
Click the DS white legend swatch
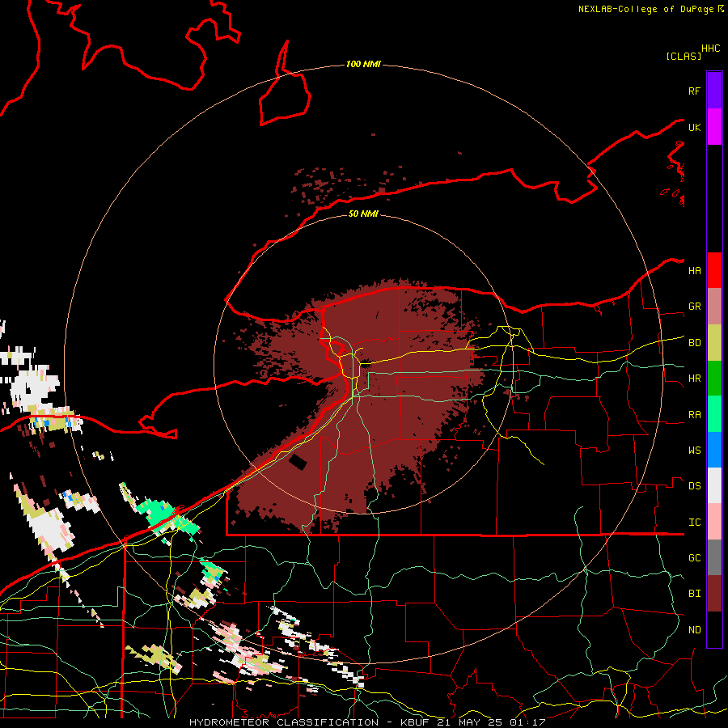(x=714, y=485)
